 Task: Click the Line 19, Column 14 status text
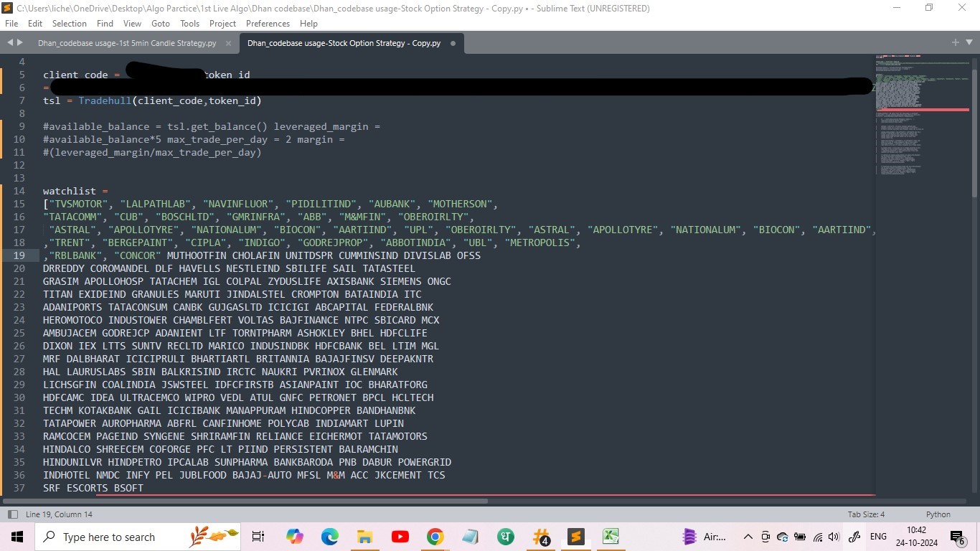click(x=59, y=514)
